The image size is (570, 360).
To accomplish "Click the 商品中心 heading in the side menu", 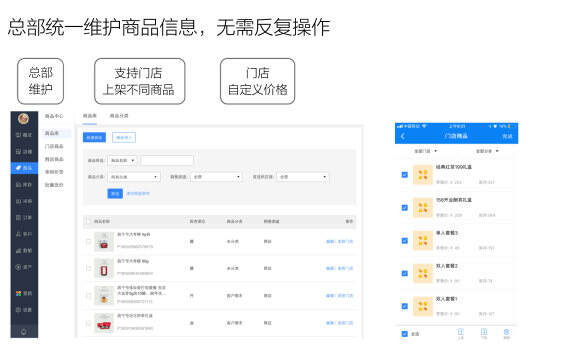I will pyautogui.click(x=54, y=116).
